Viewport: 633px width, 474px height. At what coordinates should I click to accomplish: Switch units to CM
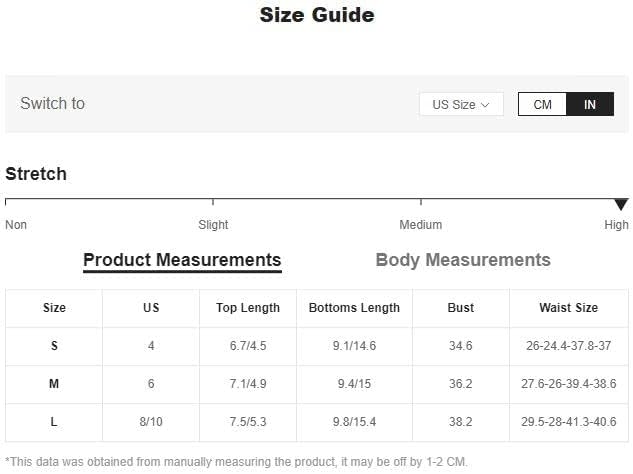coord(542,104)
